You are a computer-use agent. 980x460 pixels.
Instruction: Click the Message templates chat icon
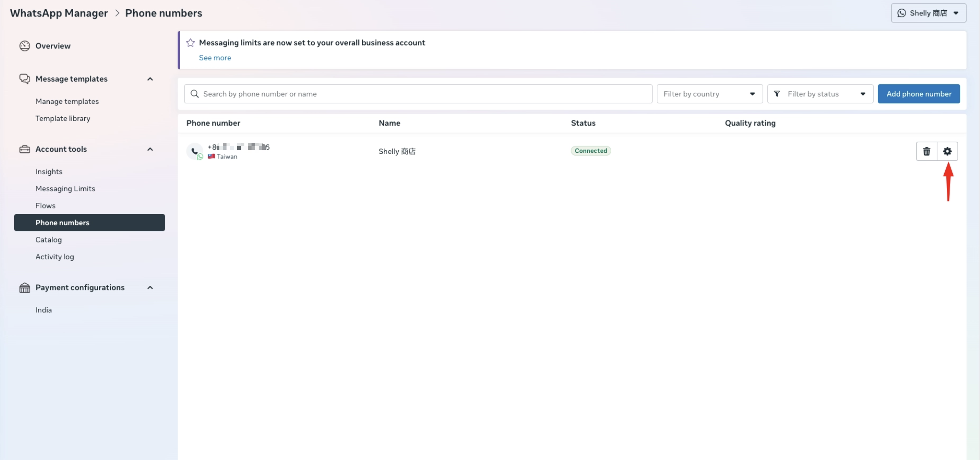pos(25,79)
